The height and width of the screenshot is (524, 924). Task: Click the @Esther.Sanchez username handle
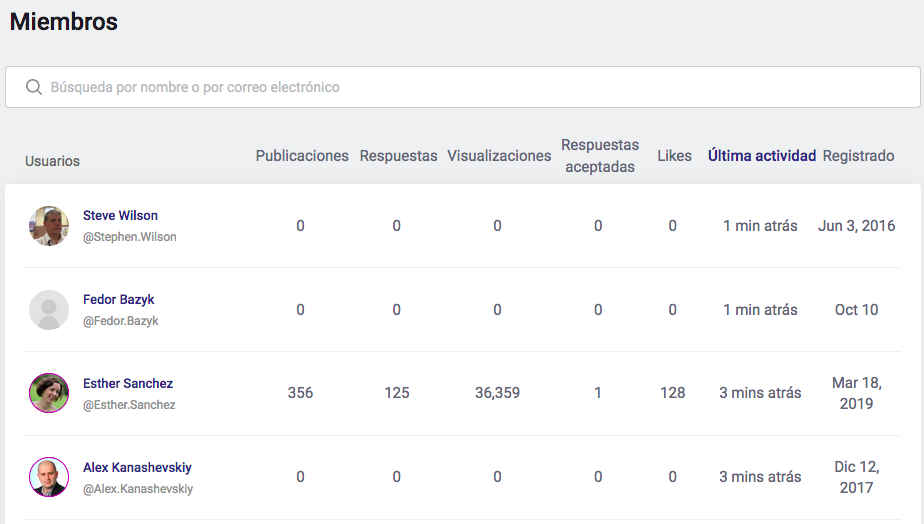pos(129,406)
